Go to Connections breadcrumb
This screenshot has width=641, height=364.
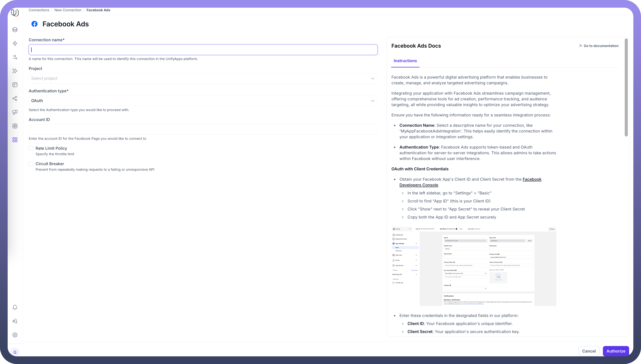(39, 10)
